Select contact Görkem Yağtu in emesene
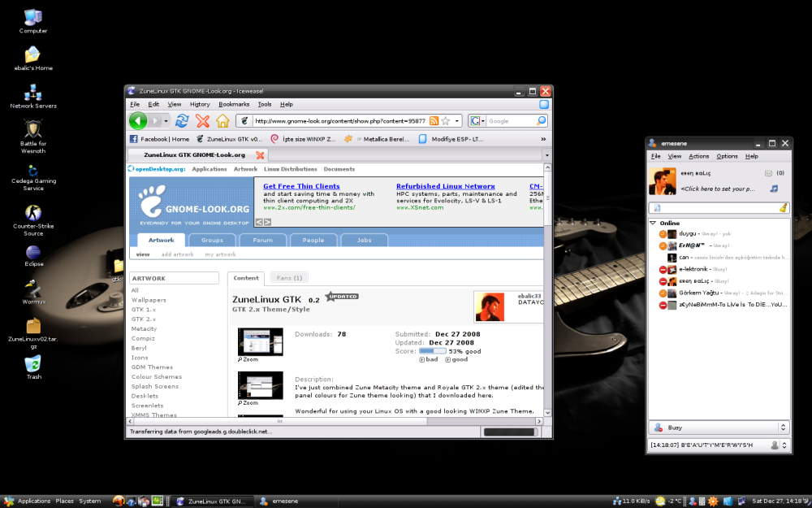 [724, 293]
